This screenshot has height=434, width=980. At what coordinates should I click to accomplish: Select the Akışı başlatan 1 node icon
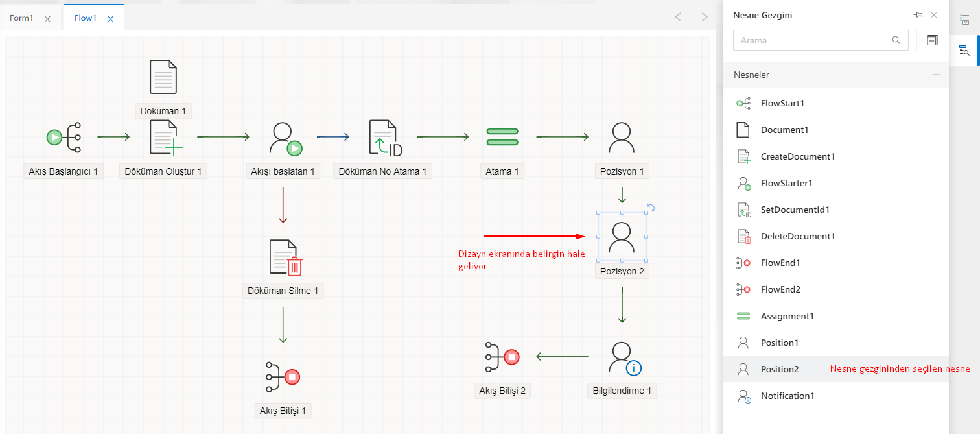point(284,138)
